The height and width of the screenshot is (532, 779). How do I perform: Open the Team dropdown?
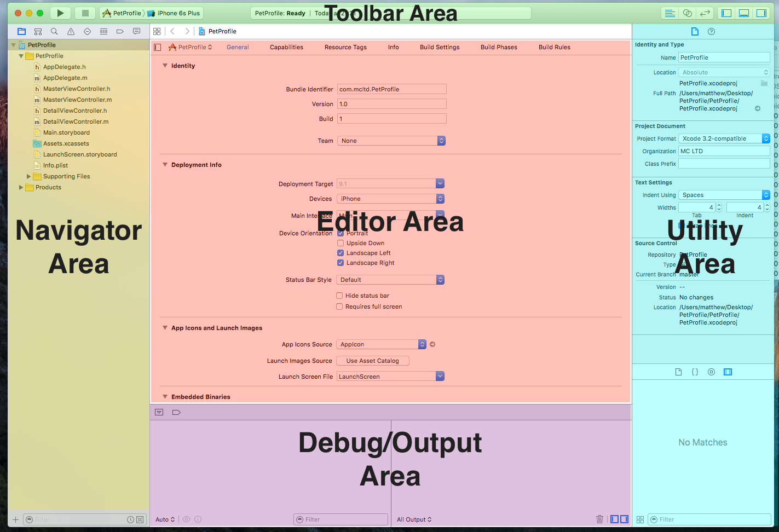pos(391,141)
